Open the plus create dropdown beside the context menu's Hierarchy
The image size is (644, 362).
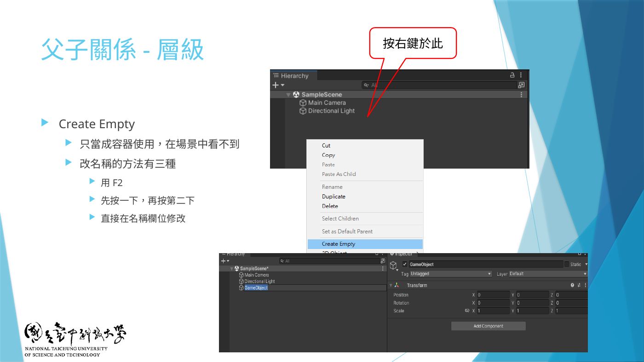pyautogui.click(x=278, y=85)
